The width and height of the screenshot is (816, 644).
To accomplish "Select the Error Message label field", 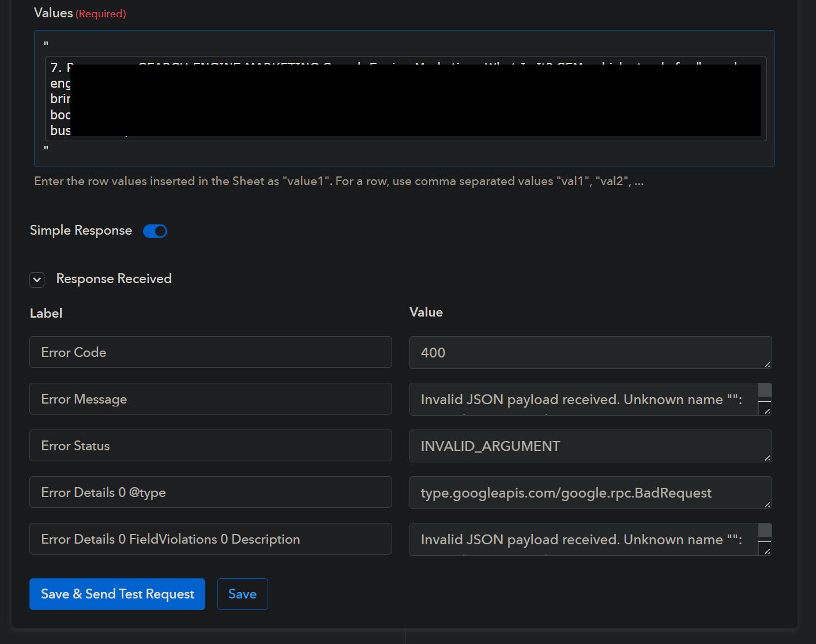I will pos(210,399).
